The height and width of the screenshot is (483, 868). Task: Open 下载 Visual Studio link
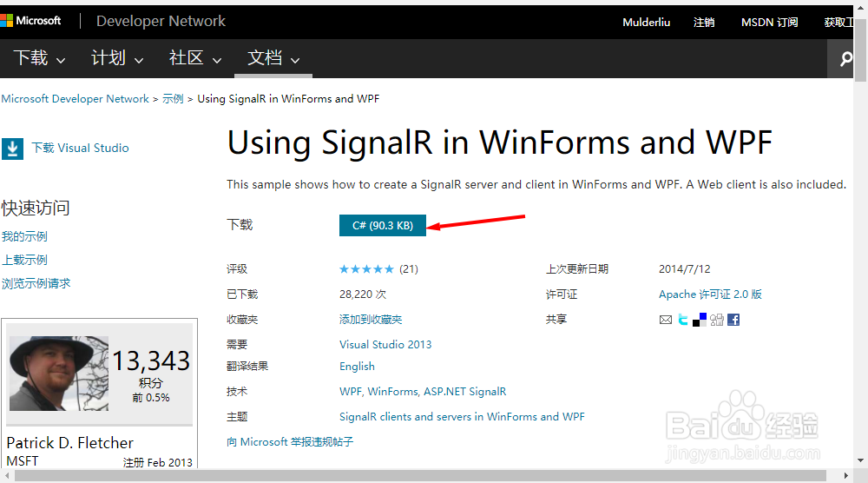(80, 148)
